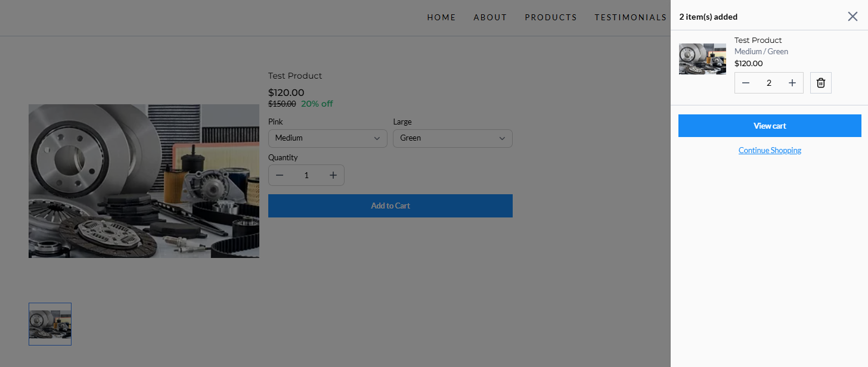Follow the Continue Shopping link
The image size is (868, 367).
(770, 150)
